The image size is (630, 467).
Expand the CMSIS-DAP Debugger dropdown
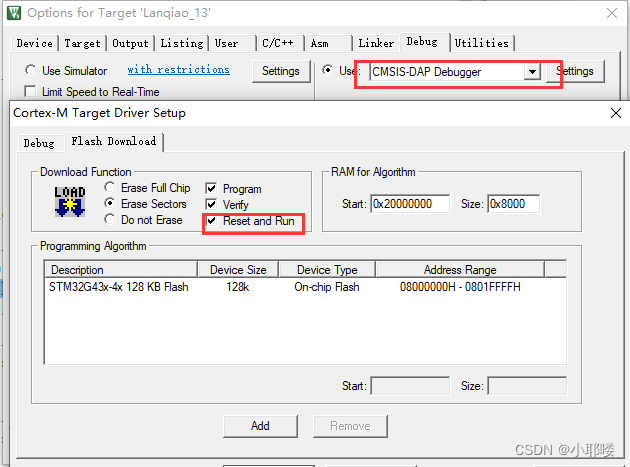[x=533, y=72]
